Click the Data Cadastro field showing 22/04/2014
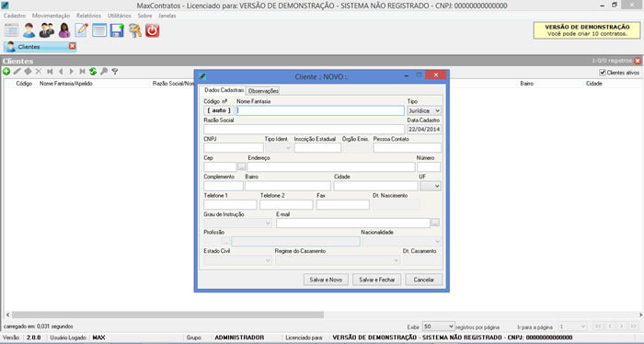 coord(424,130)
